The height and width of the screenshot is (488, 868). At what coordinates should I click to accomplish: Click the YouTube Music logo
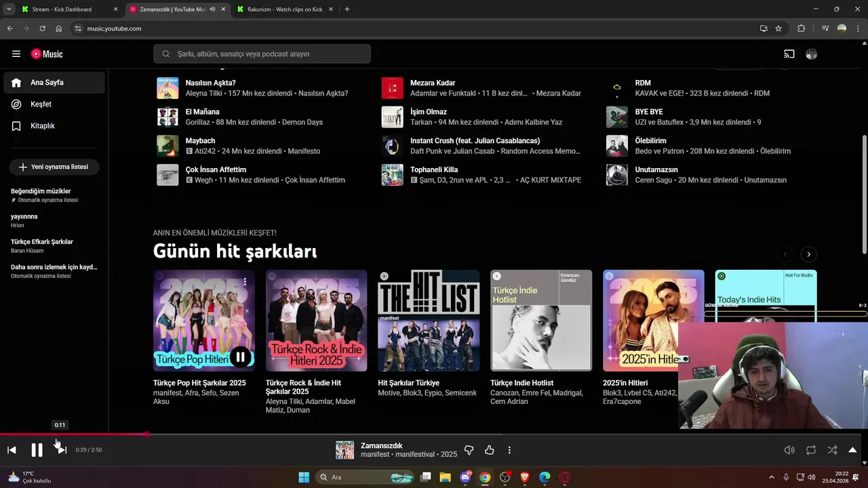click(47, 54)
